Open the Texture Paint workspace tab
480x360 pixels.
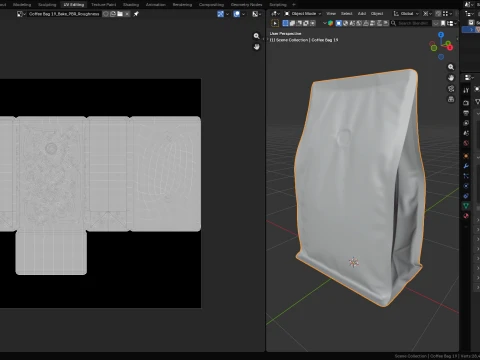click(x=104, y=5)
